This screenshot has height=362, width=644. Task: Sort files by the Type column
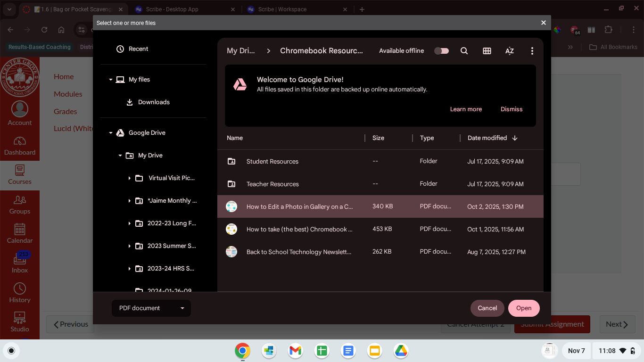[x=427, y=138]
